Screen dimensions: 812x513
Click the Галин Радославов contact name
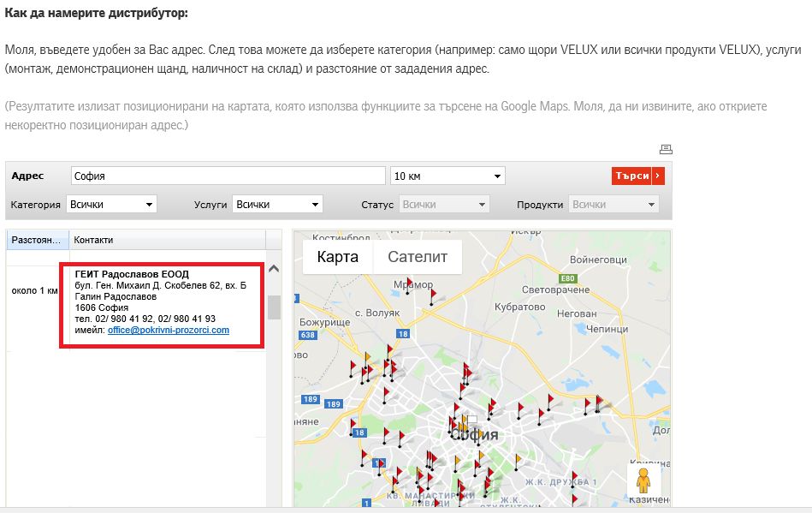coord(116,296)
